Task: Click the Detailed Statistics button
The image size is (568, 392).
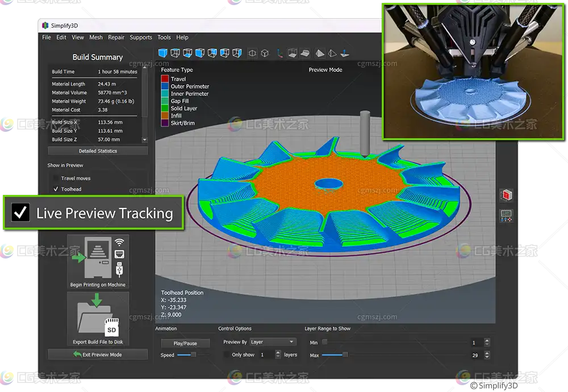Action: pos(98,151)
